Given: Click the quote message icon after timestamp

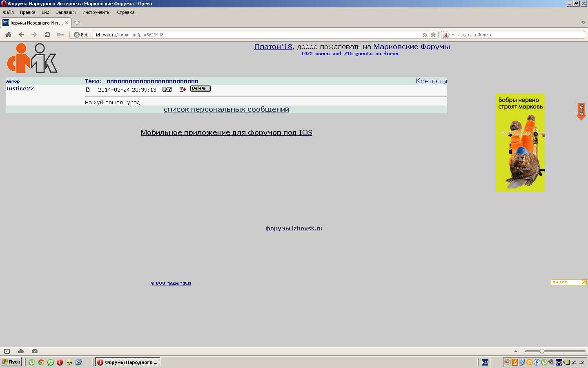Looking at the screenshot, I should click(x=167, y=89).
